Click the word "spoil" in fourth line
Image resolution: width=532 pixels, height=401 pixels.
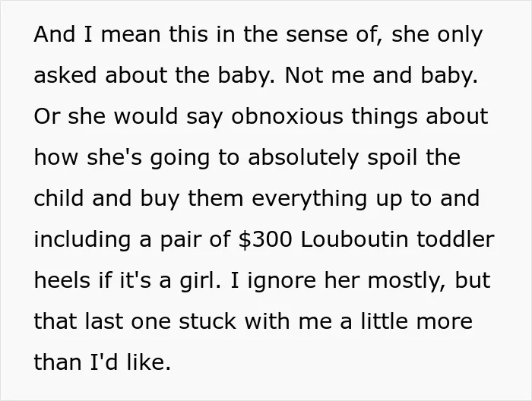[393, 158]
